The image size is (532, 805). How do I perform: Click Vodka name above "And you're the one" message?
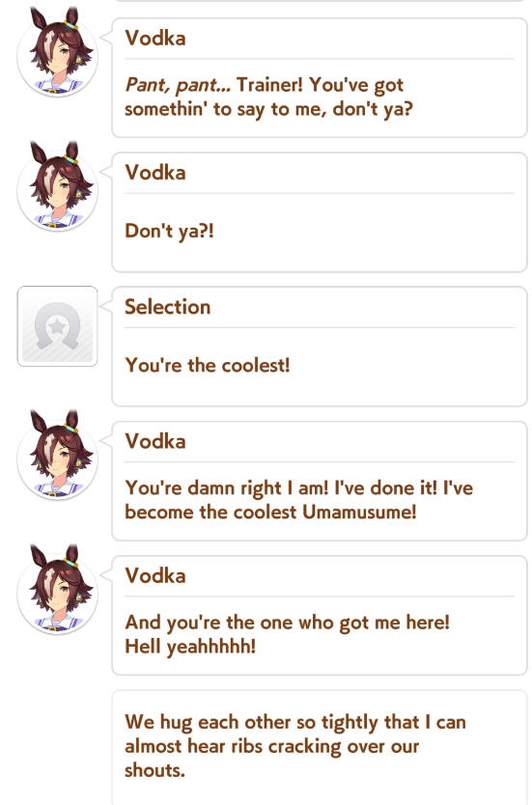click(155, 576)
